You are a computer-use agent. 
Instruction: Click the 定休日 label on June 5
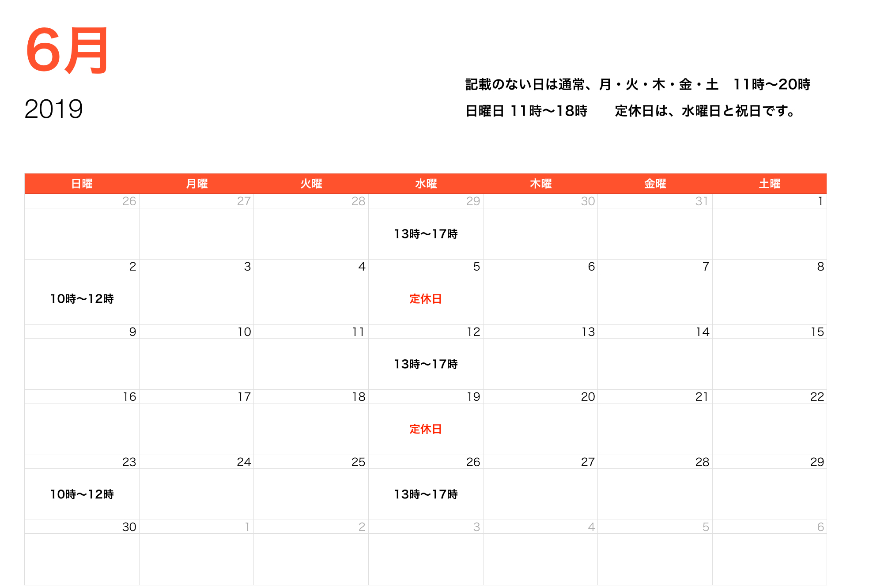425,299
